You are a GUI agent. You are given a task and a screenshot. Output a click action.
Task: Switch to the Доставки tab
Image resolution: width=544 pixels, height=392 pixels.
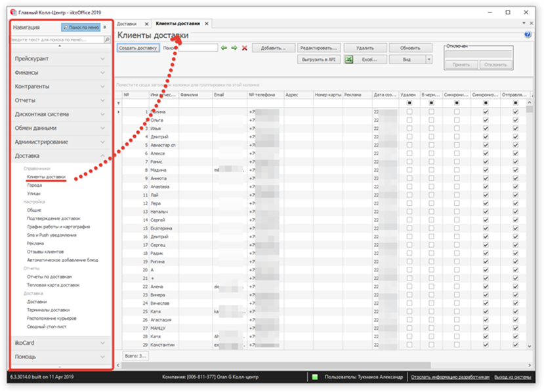click(128, 24)
